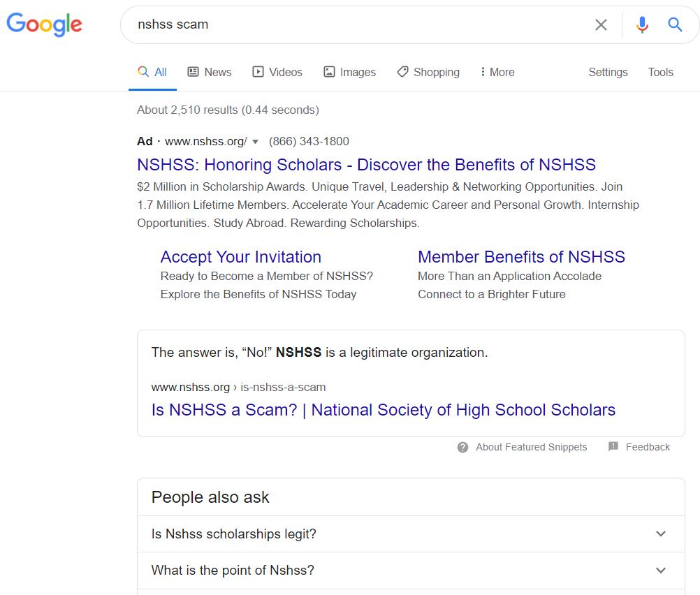Image resolution: width=700 pixels, height=595 pixels.
Task: Switch to the Images tab
Action: pos(349,72)
